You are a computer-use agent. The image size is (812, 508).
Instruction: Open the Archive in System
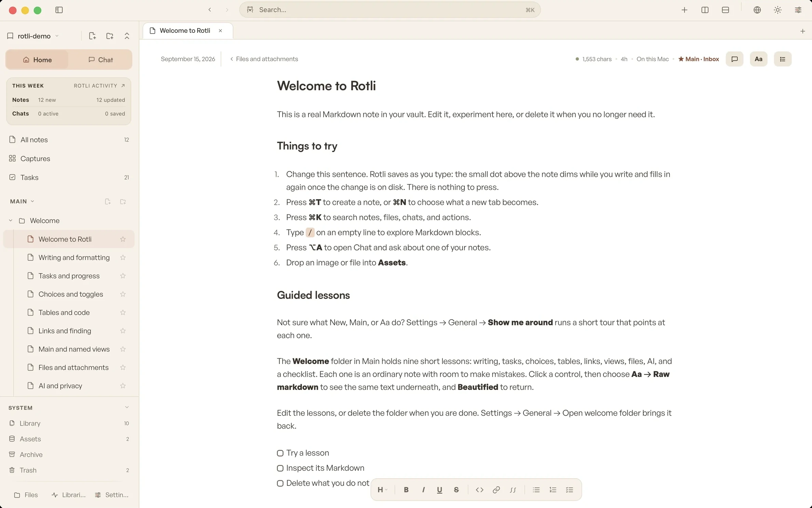(69, 454)
